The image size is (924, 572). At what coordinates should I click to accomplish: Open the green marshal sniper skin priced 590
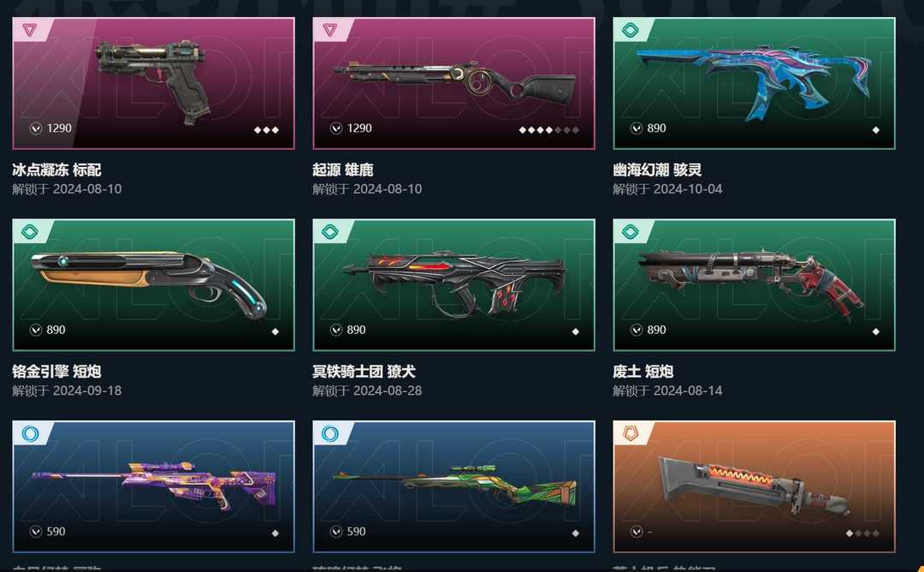(453, 486)
